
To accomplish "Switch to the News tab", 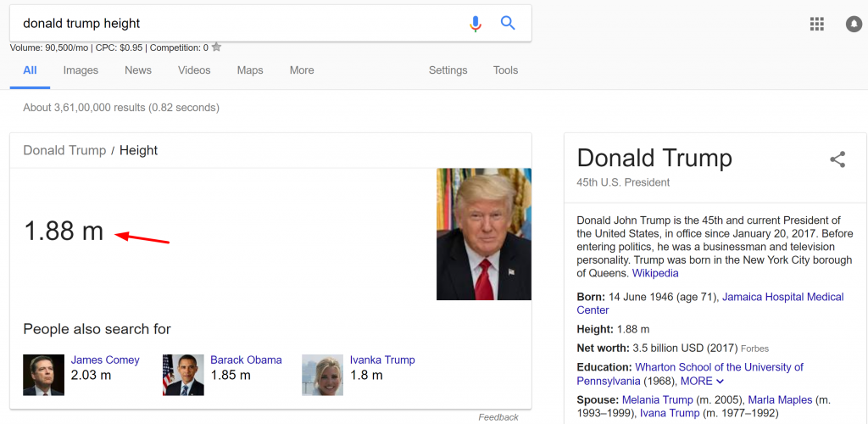I will tap(138, 70).
